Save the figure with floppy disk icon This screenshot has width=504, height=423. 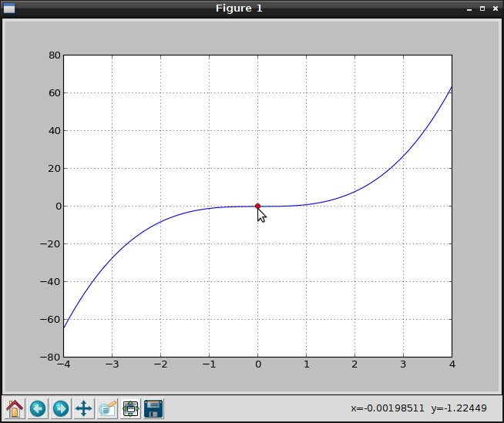pos(153,408)
